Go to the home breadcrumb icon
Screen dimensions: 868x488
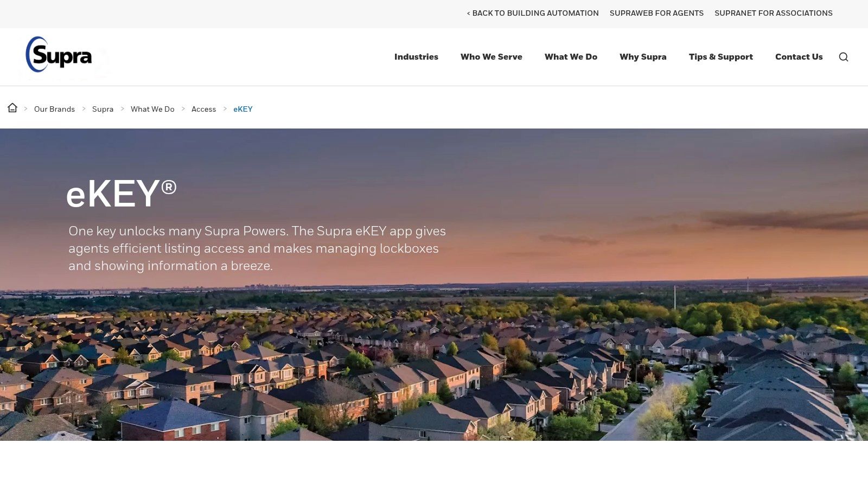12,108
